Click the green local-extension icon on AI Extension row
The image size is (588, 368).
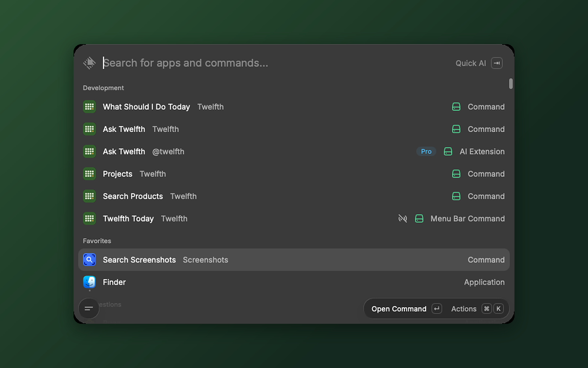(448, 151)
